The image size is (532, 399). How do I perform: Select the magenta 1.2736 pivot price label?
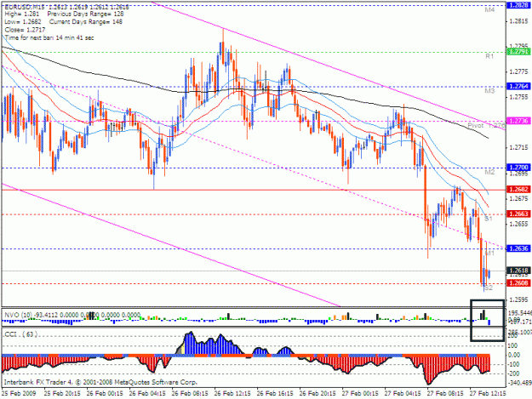pyautogui.click(x=518, y=121)
